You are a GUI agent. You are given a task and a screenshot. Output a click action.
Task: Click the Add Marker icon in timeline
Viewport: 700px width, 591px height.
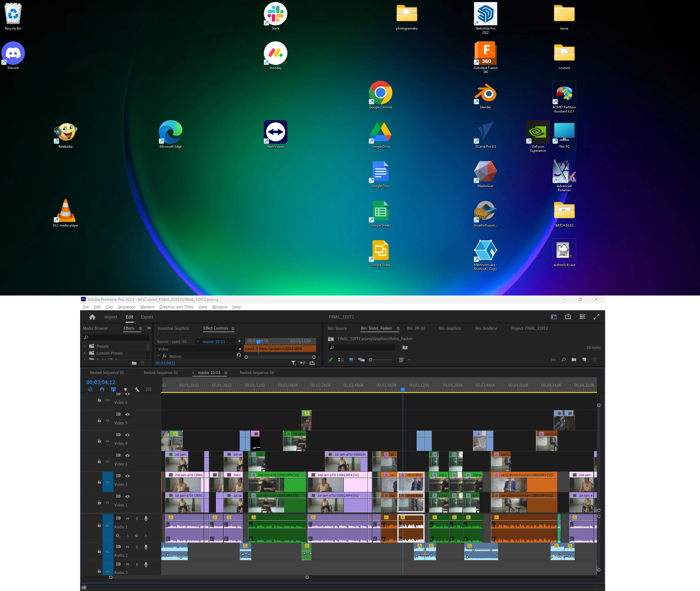coord(126,389)
